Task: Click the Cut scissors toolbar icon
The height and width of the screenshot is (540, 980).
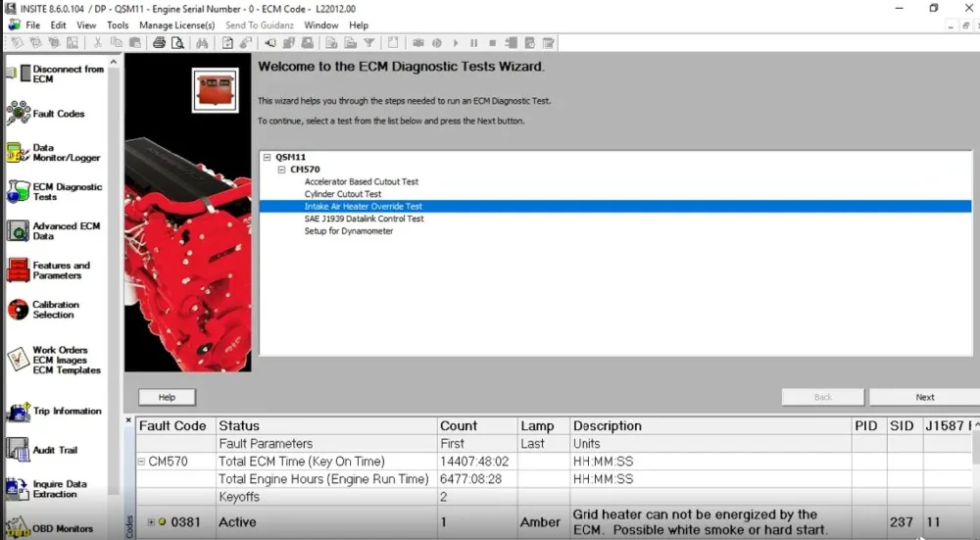Action: (97, 43)
